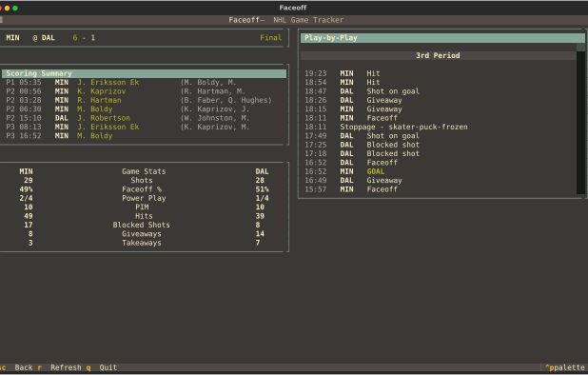This screenshot has height=375, width=588.
Task: Select P2 00:56 K. Kaprizov goal row
Action: [145, 91]
